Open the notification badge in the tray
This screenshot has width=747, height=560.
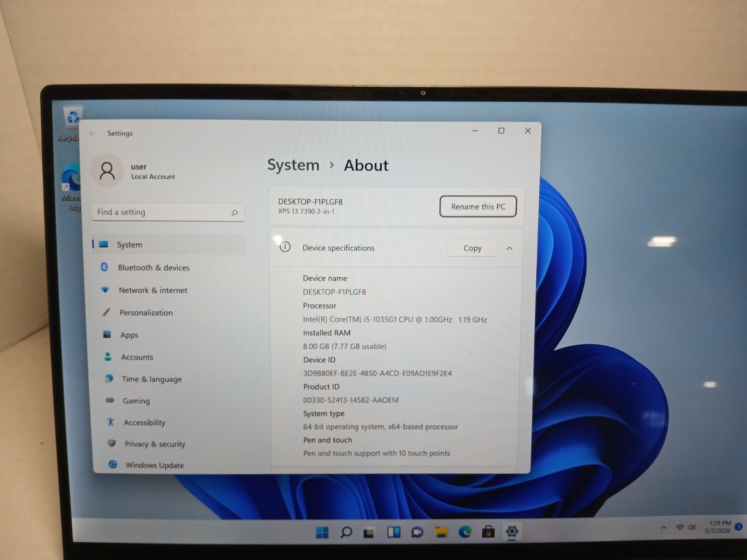(x=739, y=526)
